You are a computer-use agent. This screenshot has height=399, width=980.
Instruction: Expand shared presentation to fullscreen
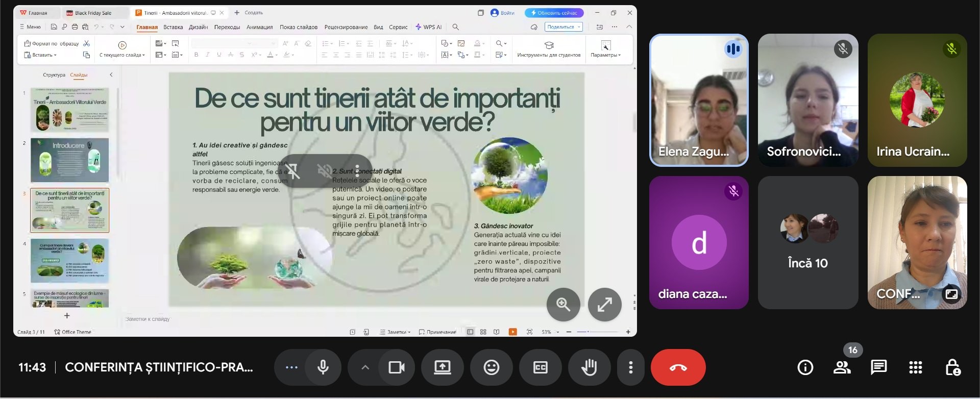click(604, 305)
